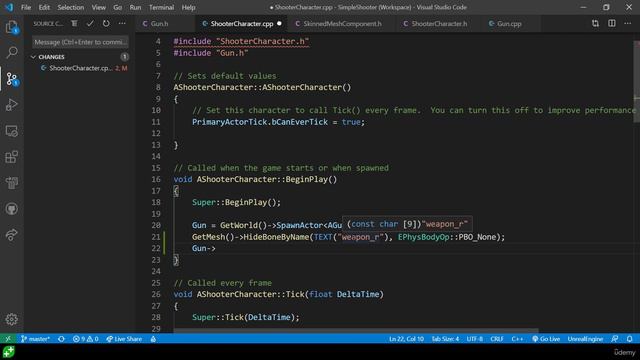Click the feedback icon in status bar
The width and height of the screenshot is (640, 360).
pyautogui.click(x=615, y=339)
